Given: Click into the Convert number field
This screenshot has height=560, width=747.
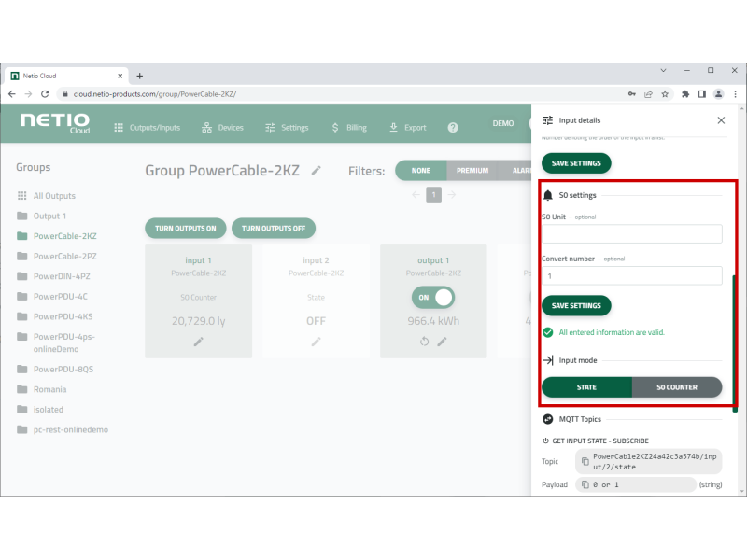Looking at the screenshot, I should tap(632, 275).
